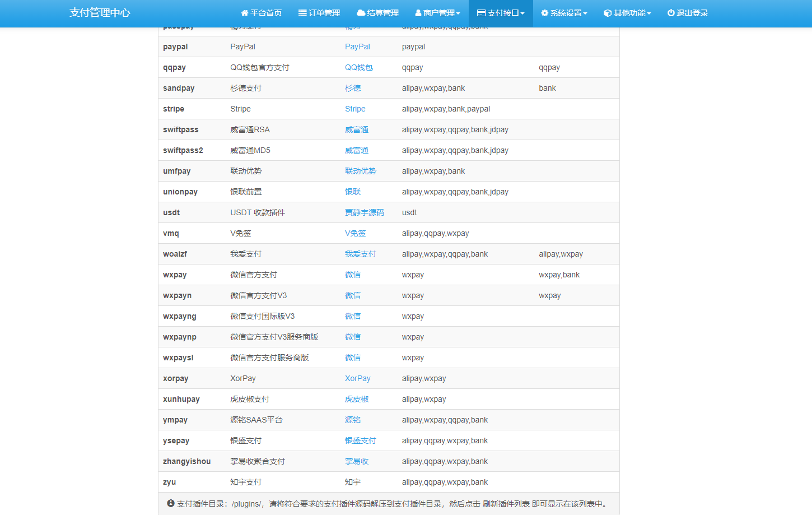Click the description "源铭SAAS平台"

[x=256, y=420]
